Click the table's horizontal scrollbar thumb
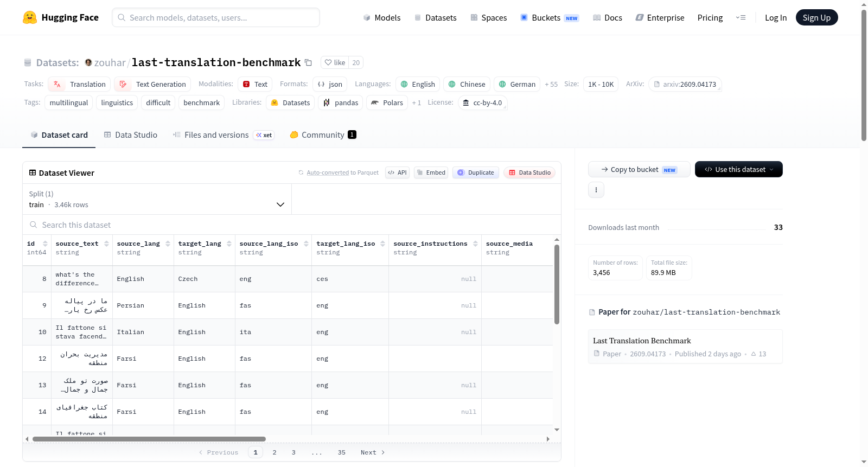 149,439
